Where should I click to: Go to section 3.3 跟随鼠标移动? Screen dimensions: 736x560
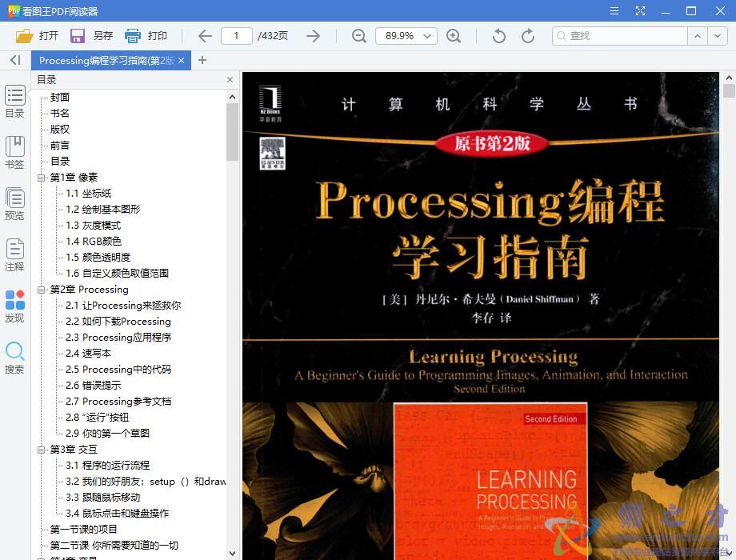point(102,497)
